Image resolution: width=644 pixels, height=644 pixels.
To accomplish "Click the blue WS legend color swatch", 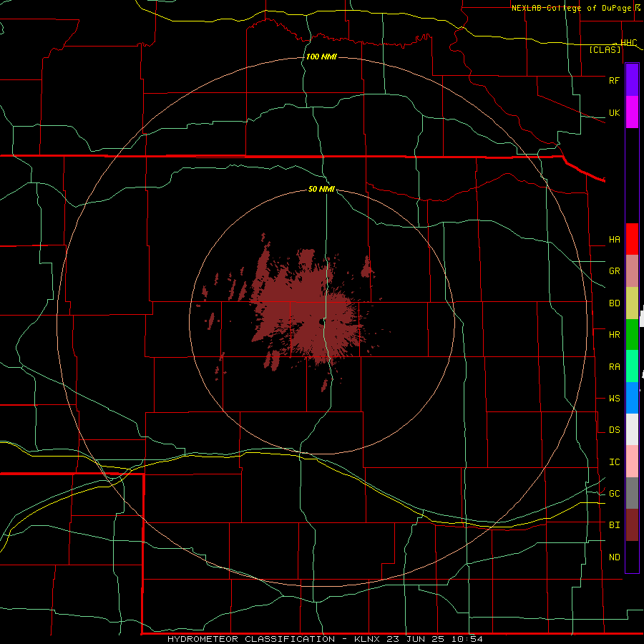I will (x=632, y=398).
